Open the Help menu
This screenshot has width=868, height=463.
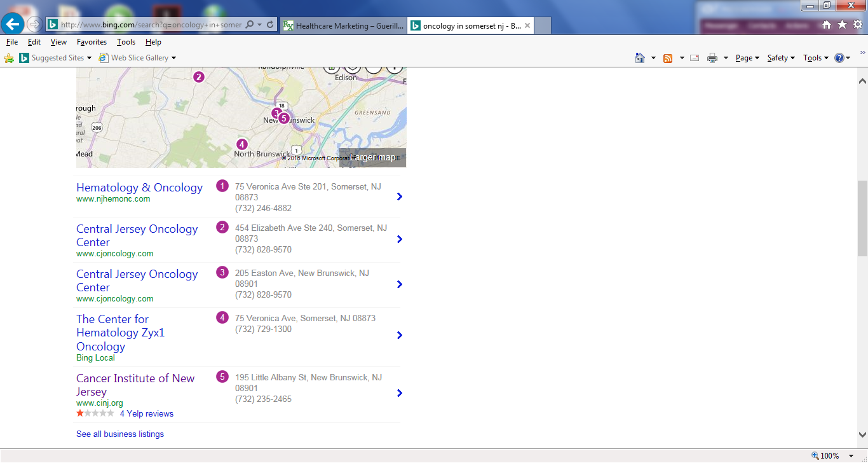coord(153,42)
